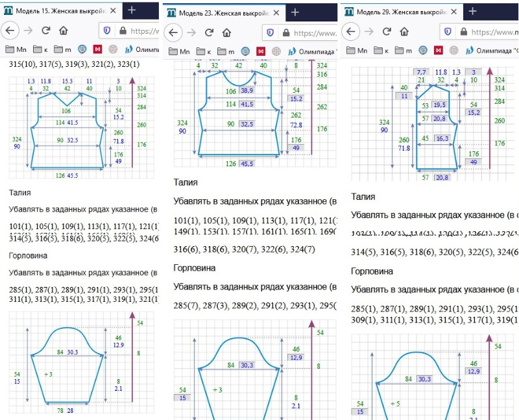
Task: Click the 16,3 field in Модель 29 diagram
Action: click(x=442, y=138)
